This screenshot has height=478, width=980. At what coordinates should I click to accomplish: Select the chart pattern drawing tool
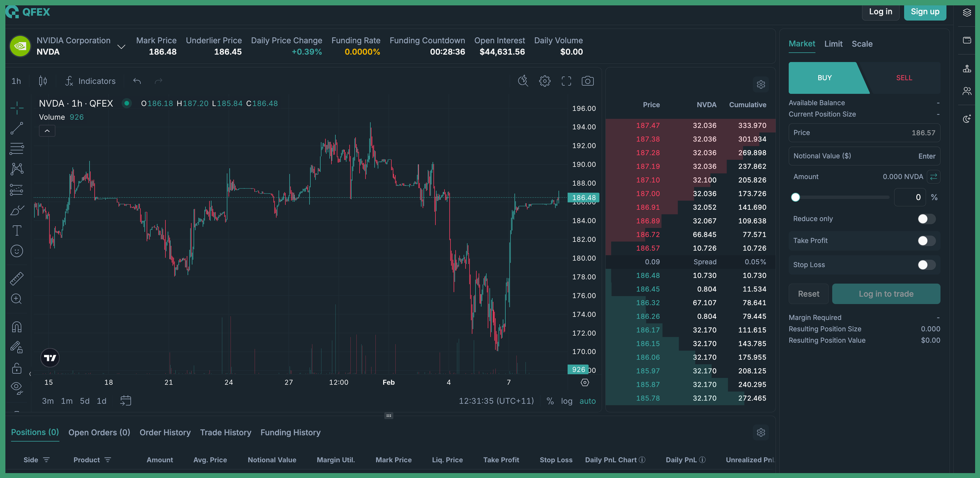(17, 169)
